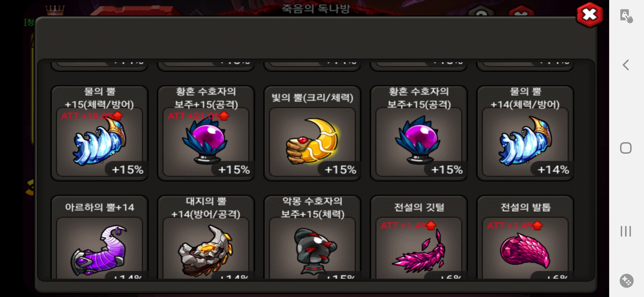
Task: Pick the pink 전설의 깃털 feather item
Action: 419,237
